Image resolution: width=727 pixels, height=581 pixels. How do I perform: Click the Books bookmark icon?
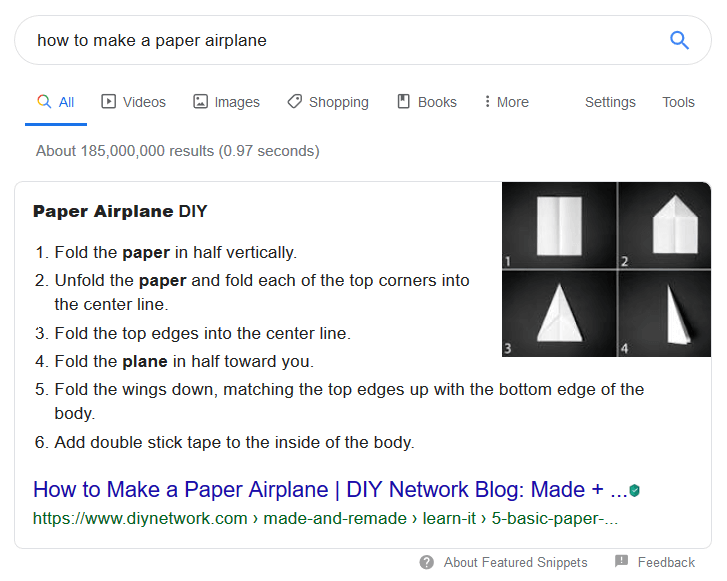click(403, 102)
